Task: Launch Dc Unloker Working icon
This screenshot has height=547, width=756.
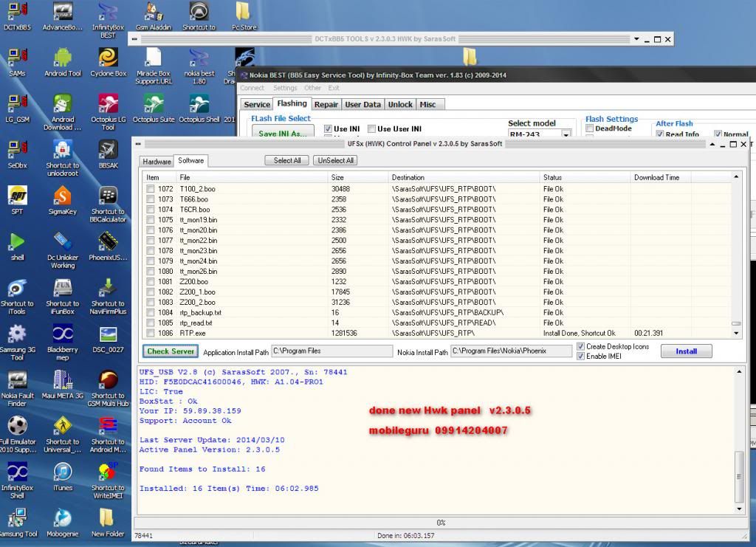Action: (x=63, y=250)
